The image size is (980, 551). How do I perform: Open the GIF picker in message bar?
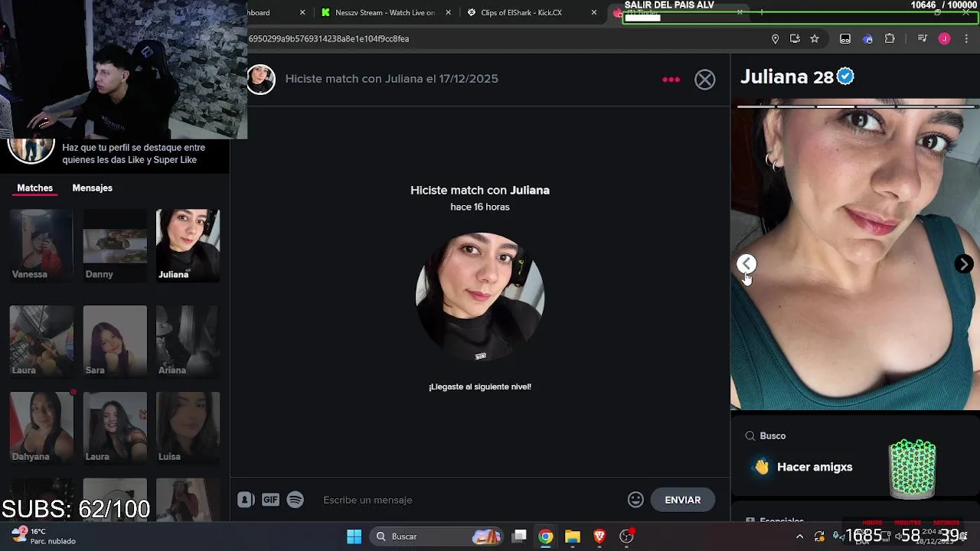[270, 500]
